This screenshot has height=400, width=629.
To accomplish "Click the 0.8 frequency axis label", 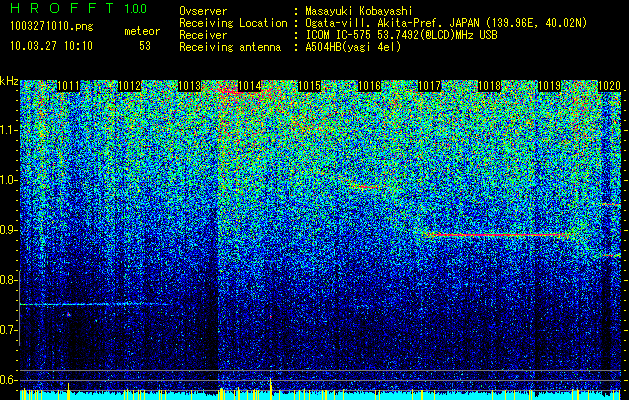I will coord(8,280).
